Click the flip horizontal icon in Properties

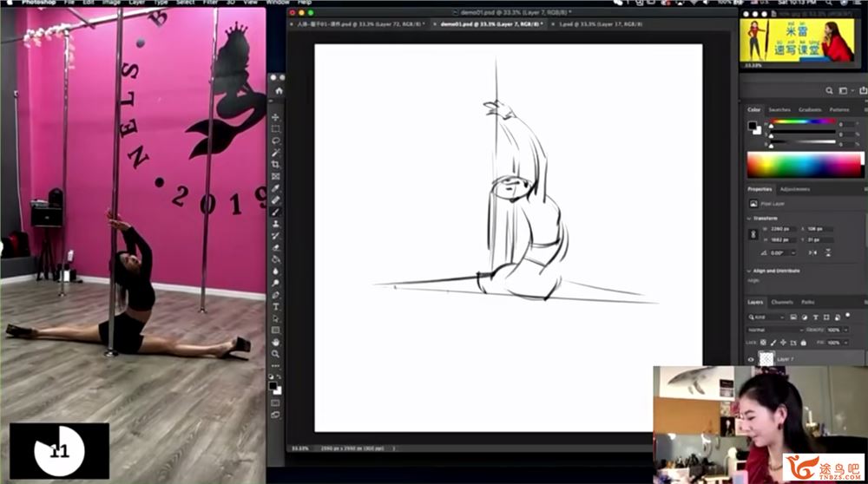tap(811, 252)
